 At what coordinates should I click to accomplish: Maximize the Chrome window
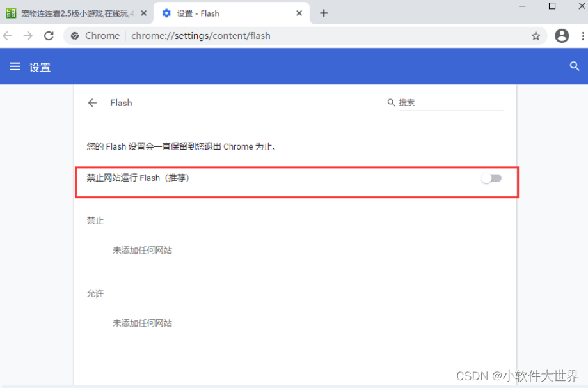(552, 6)
